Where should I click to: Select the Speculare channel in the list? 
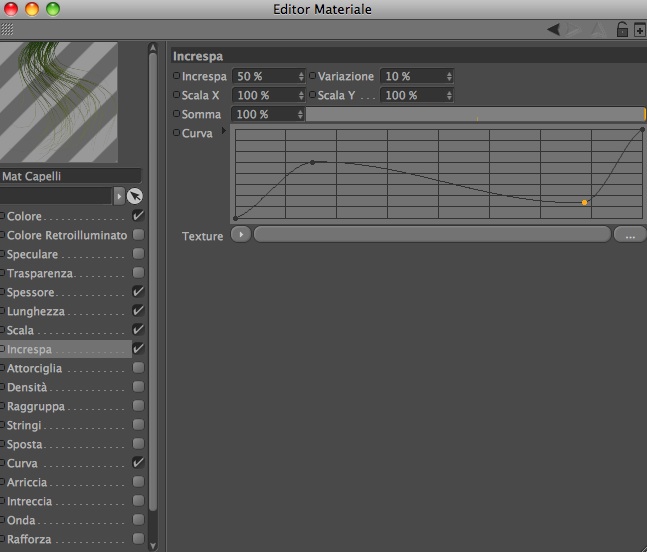pyautogui.click(x=32, y=254)
